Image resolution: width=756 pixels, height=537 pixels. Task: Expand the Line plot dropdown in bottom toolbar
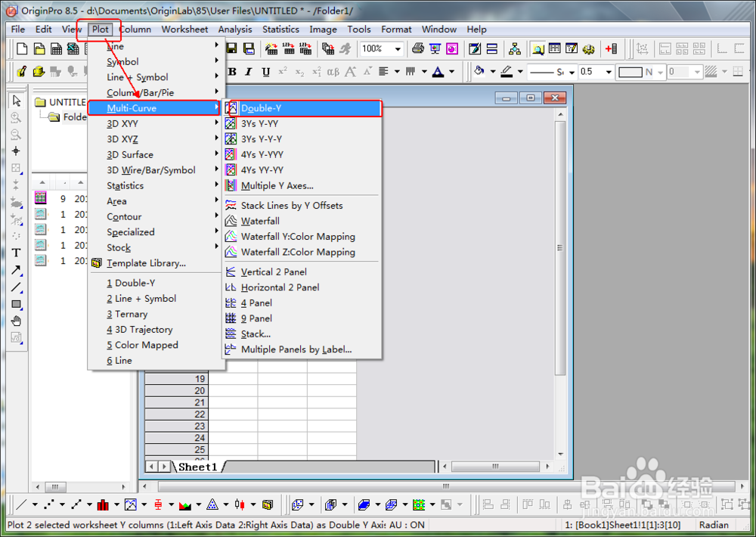(35, 504)
